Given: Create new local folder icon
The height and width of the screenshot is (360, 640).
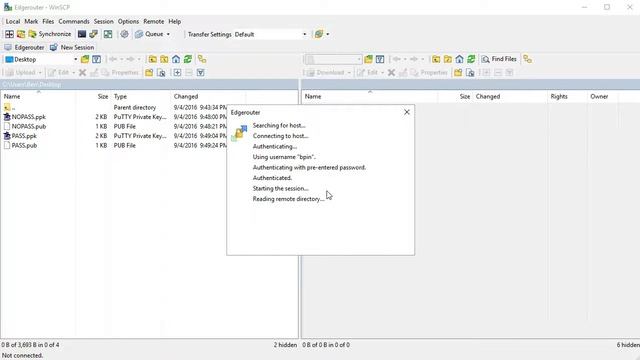Looking at the screenshot, I should coord(149,73).
